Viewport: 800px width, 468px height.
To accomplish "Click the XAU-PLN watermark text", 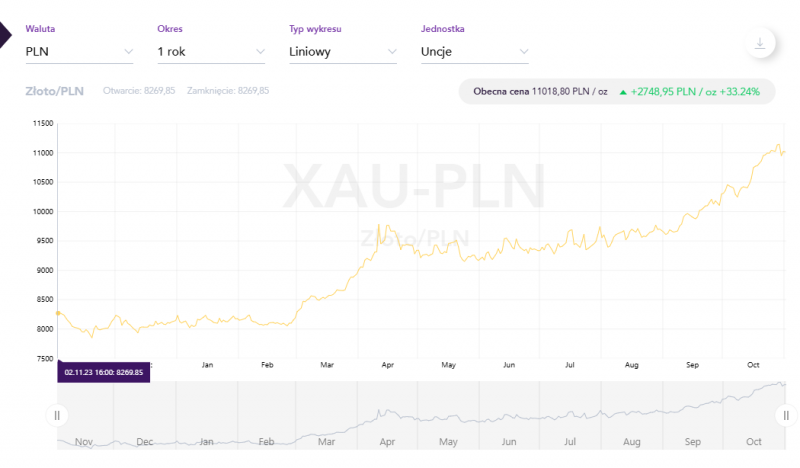I will click(x=415, y=185).
